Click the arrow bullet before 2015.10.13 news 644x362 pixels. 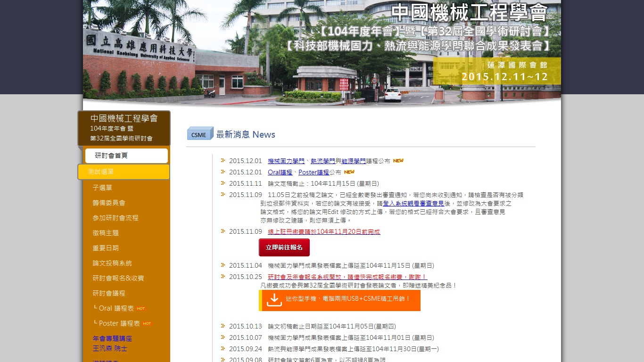point(223,326)
